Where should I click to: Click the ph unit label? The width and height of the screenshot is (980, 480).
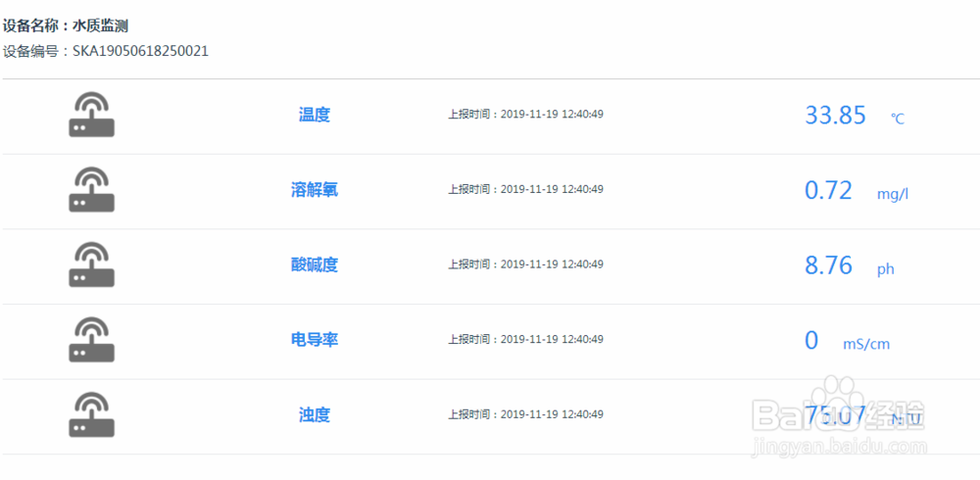(886, 270)
